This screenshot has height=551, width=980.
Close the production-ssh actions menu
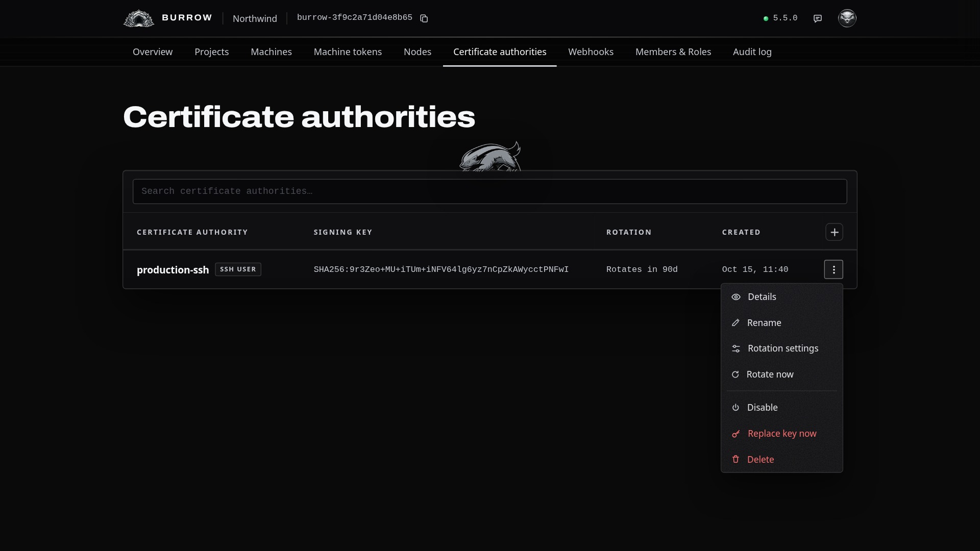point(834,269)
